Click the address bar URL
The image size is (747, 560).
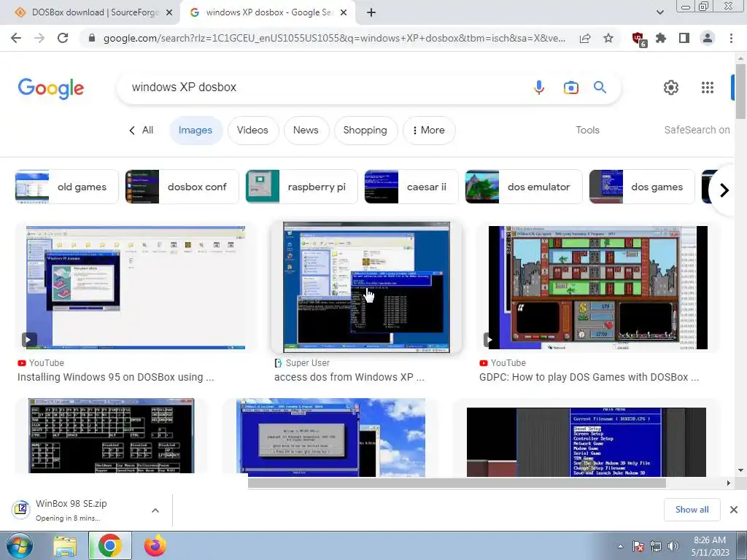coord(334,38)
